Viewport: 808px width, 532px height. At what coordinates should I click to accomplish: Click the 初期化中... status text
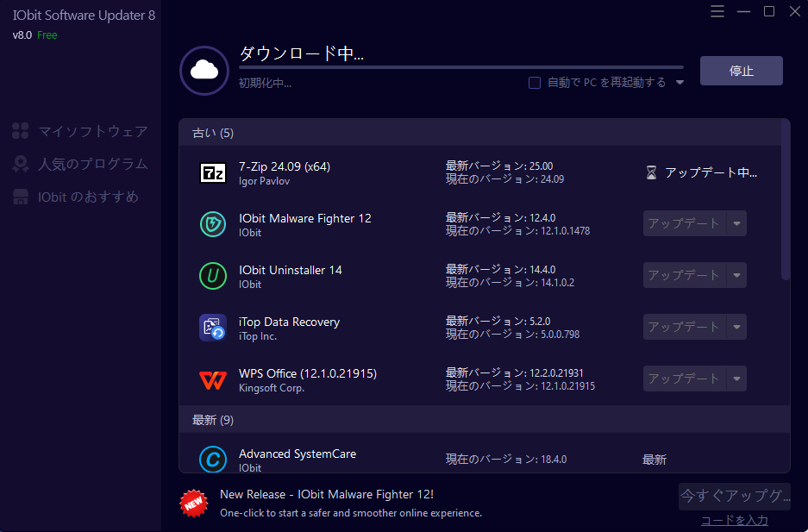pos(265,83)
